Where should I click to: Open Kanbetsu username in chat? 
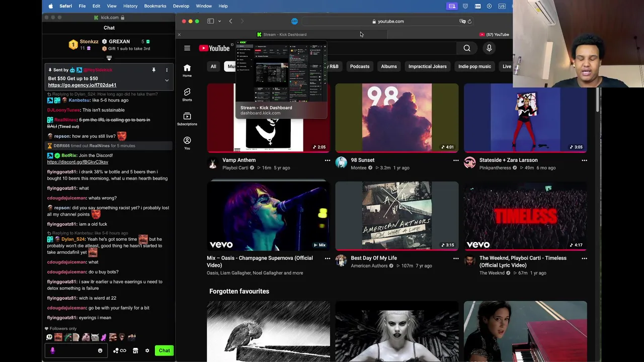79,101
